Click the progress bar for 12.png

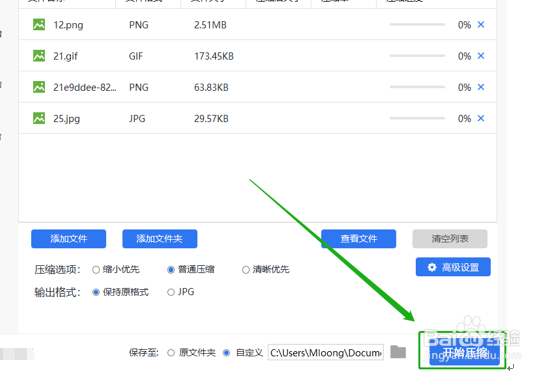pyautogui.click(x=417, y=25)
